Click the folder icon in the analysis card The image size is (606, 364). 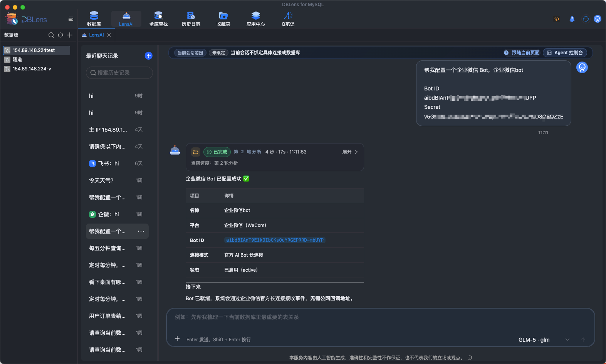coord(196,152)
